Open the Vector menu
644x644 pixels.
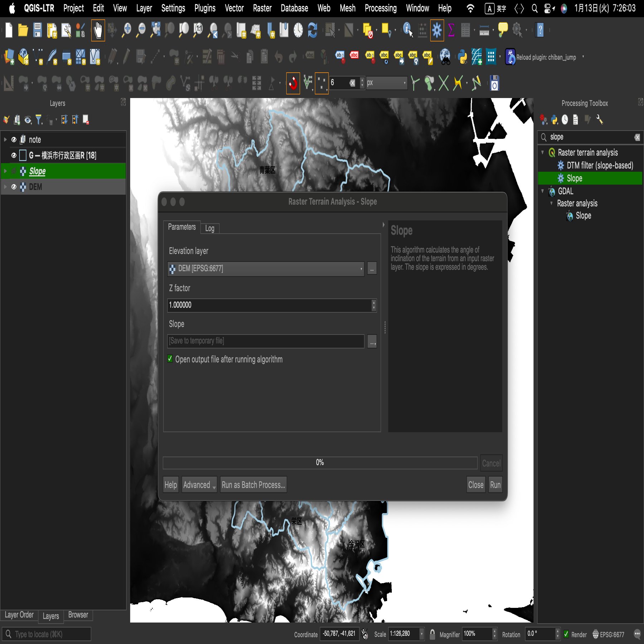234,8
